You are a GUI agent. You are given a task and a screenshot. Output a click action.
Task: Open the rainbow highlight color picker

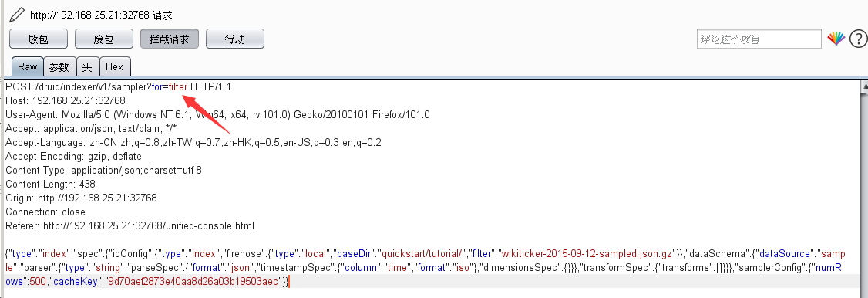pyautogui.click(x=836, y=39)
